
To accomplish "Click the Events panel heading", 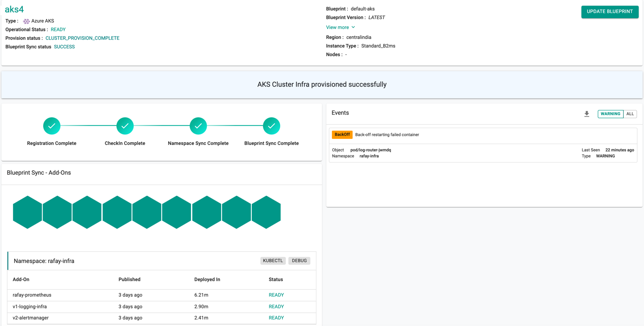I will pos(340,113).
